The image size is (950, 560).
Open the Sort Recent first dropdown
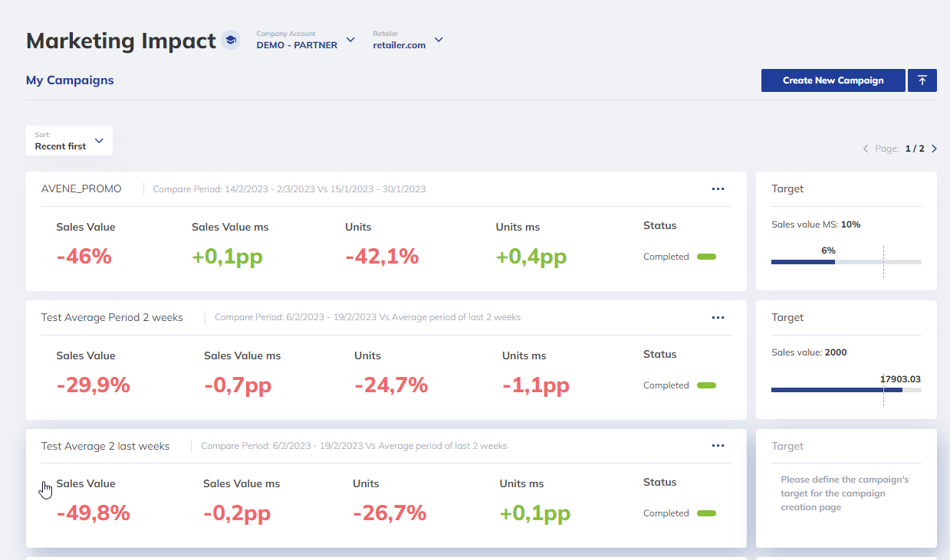(x=69, y=141)
